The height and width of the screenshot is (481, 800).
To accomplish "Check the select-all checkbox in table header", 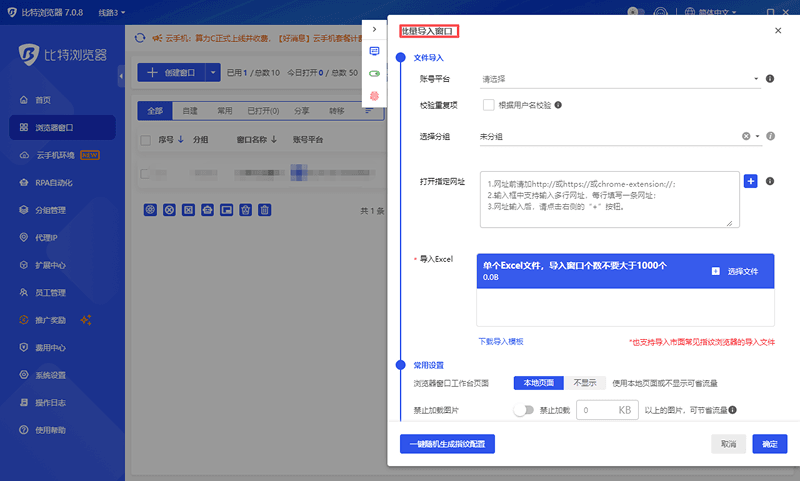I will (146, 140).
